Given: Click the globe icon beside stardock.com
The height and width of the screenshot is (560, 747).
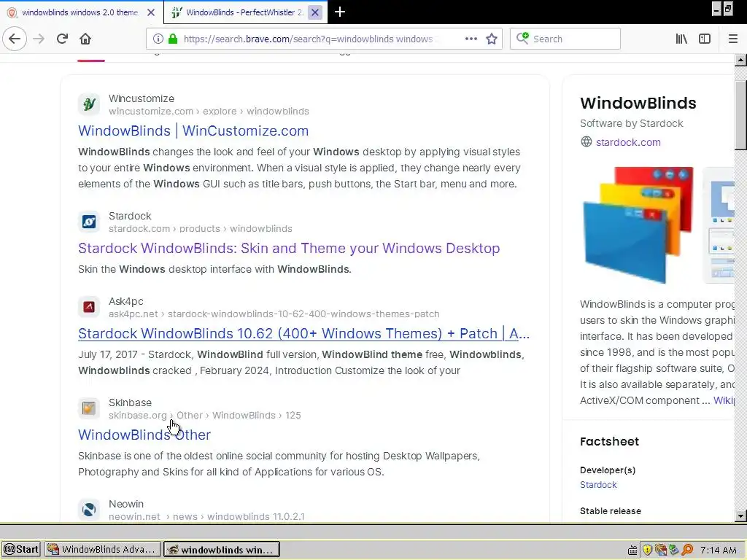Looking at the screenshot, I should click(587, 142).
